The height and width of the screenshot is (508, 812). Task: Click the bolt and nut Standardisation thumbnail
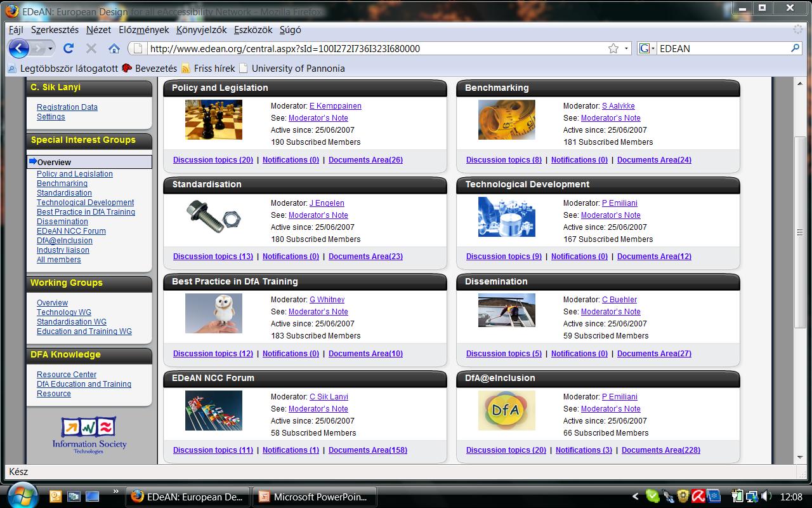click(214, 217)
